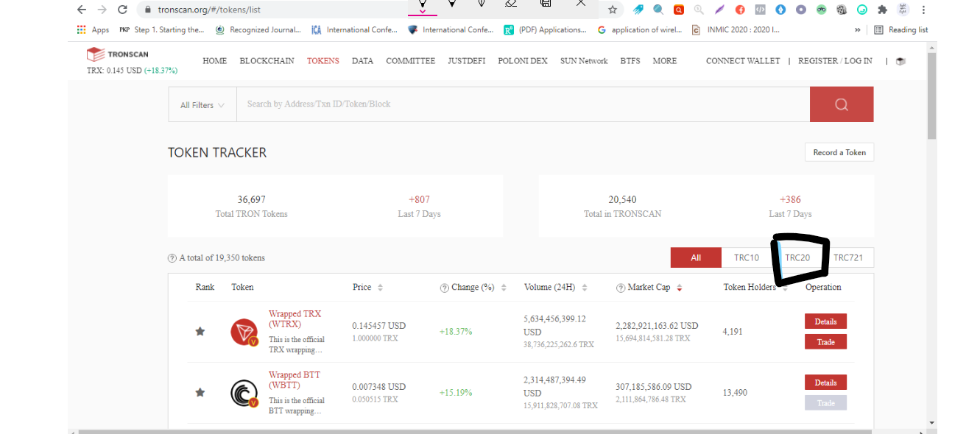980x434 pixels.
Task: Open the TOKENS menu
Action: [x=323, y=61]
